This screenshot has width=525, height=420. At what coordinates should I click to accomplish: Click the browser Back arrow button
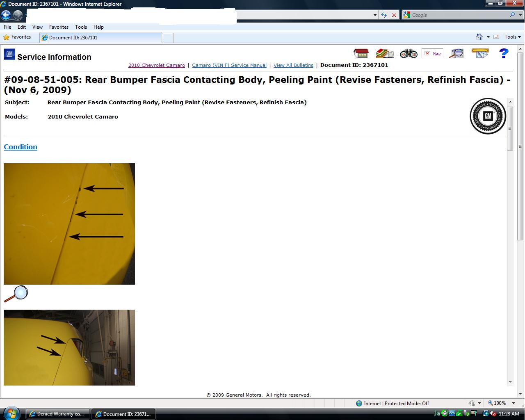[6, 15]
